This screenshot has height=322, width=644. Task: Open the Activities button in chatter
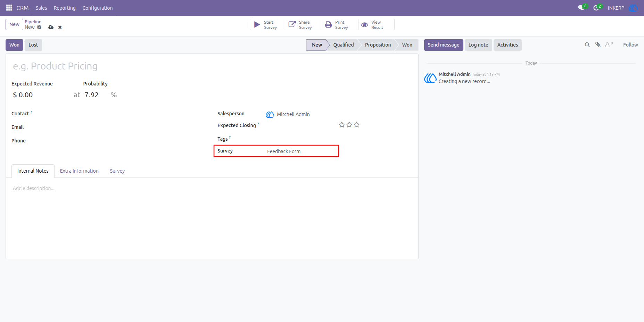pos(507,45)
